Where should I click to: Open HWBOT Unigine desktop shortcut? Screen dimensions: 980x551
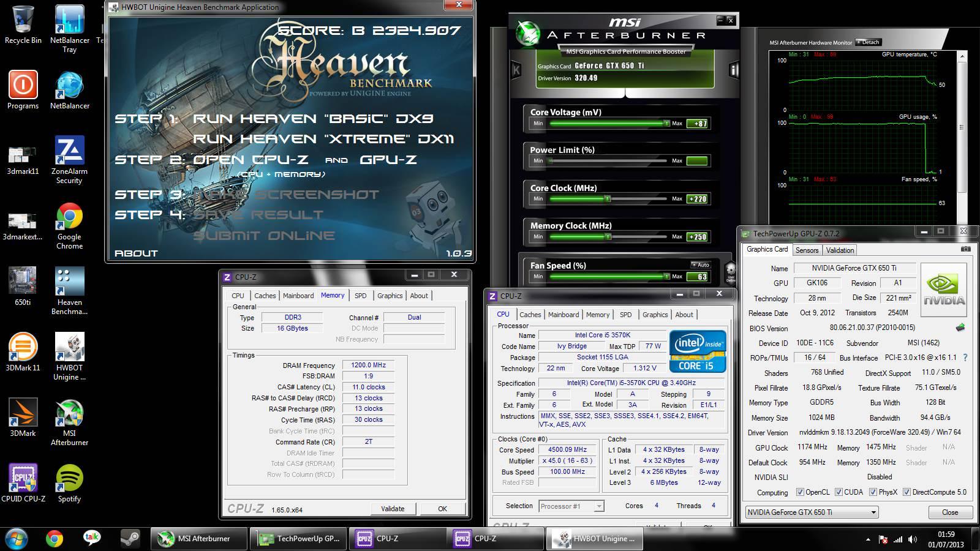(69, 357)
